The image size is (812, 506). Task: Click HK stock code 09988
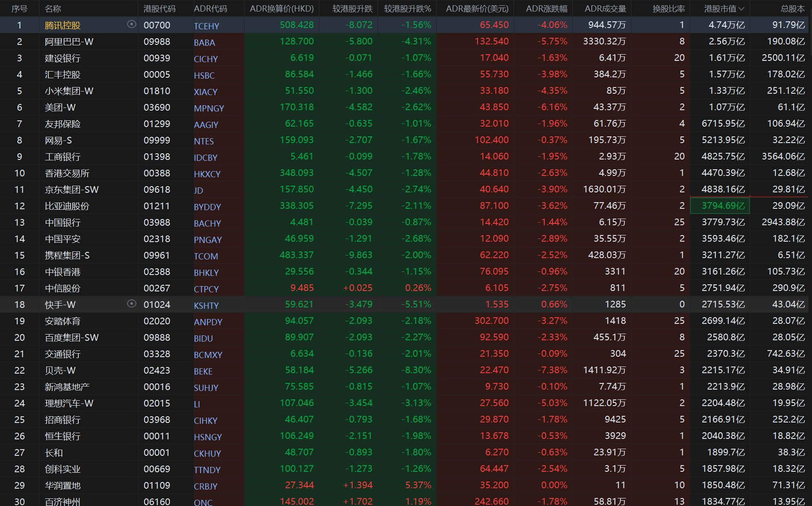pos(157,42)
